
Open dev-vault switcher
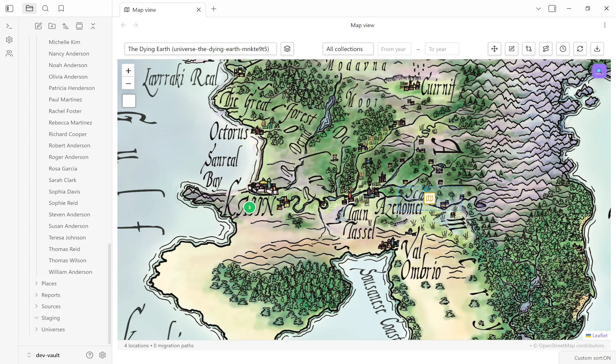point(43,355)
